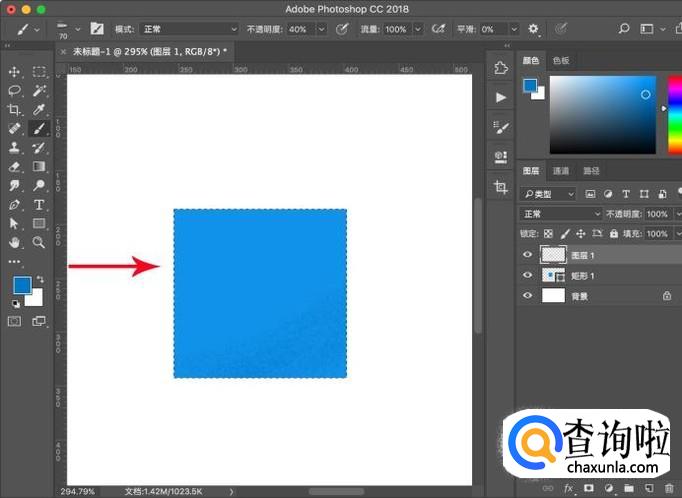Screen dimensions: 682x498
Task: Click the foreground color swatch in toolbar
Action: point(21,285)
